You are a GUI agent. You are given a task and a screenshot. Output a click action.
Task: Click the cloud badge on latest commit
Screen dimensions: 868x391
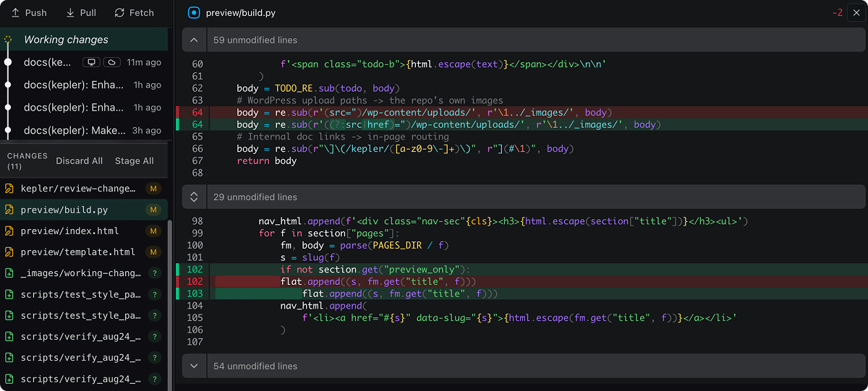(111, 62)
